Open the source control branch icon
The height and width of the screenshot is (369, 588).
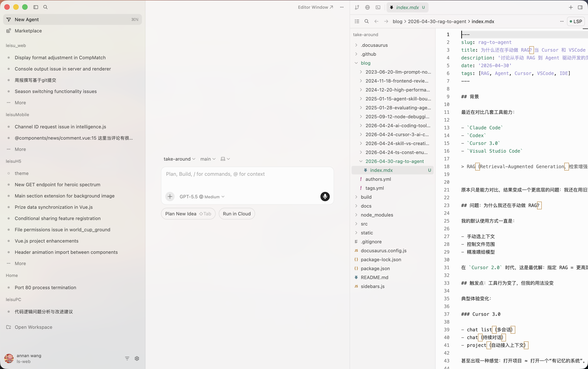point(357,7)
